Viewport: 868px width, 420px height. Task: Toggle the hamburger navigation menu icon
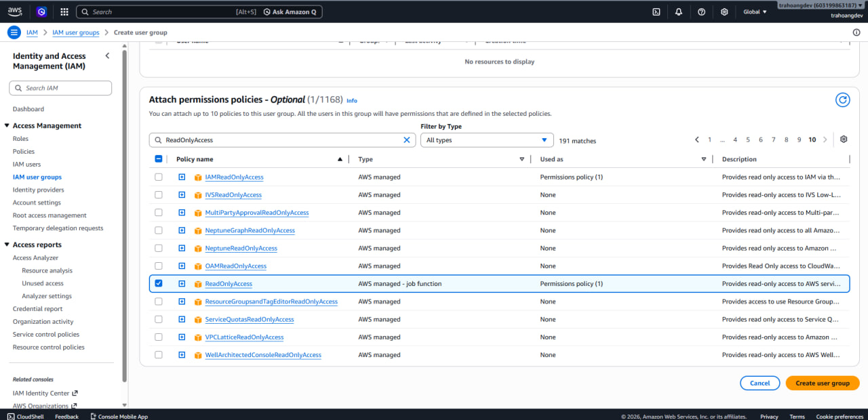pos(14,33)
